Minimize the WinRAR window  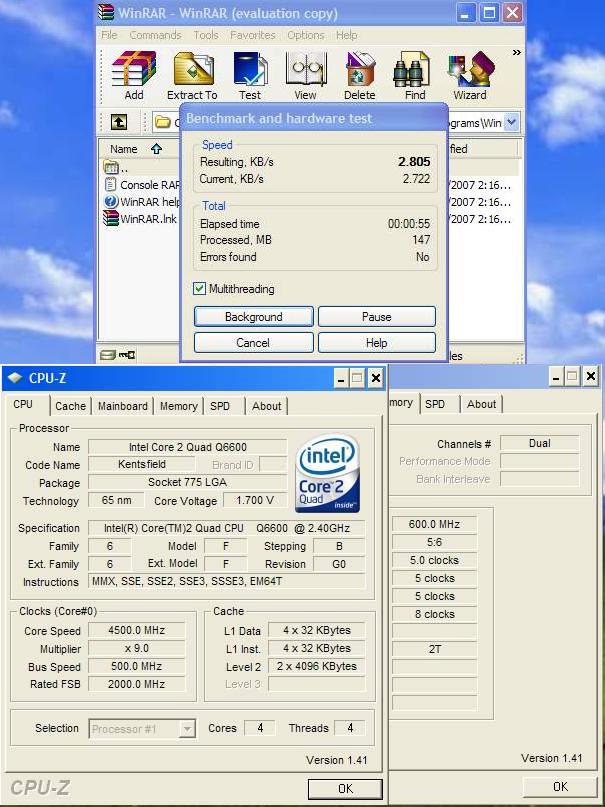click(466, 13)
